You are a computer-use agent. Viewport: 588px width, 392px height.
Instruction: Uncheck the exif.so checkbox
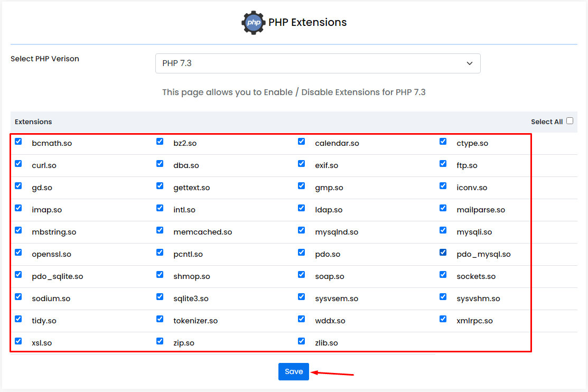(x=302, y=164)
